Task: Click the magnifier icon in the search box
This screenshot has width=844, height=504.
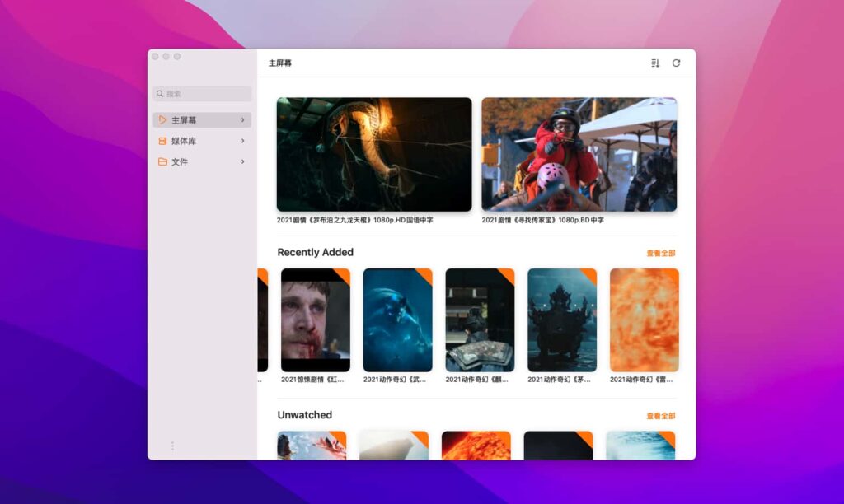Action: pos(159,93)
